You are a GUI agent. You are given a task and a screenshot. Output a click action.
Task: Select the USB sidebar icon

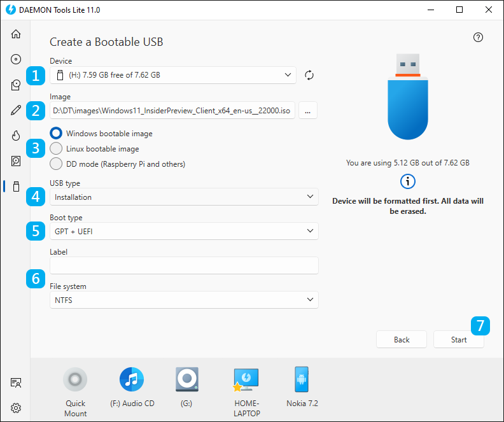16,186
